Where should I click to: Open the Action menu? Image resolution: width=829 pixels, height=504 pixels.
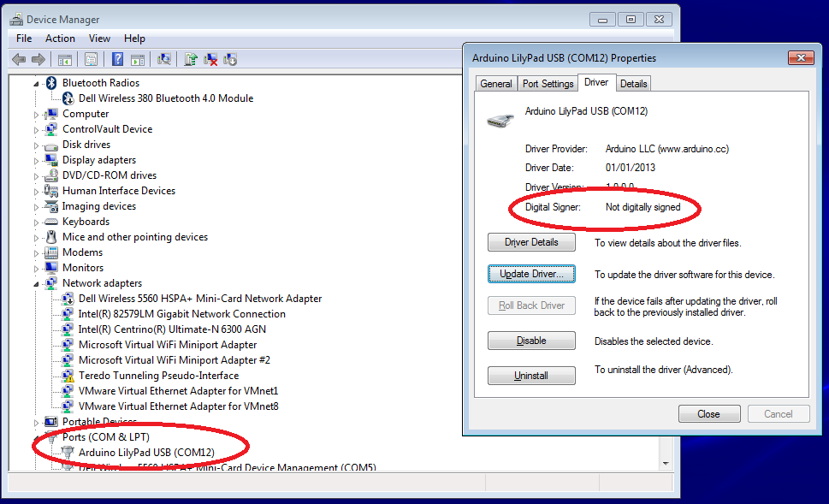pyautogui.click(x=60, y=39)
